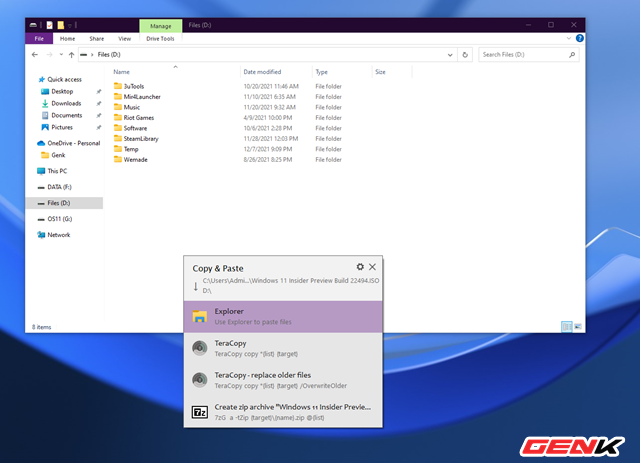Select Files (D:) drive in sidebar
The width and height of the screenshot is (640, 463).
pos(64,203)
